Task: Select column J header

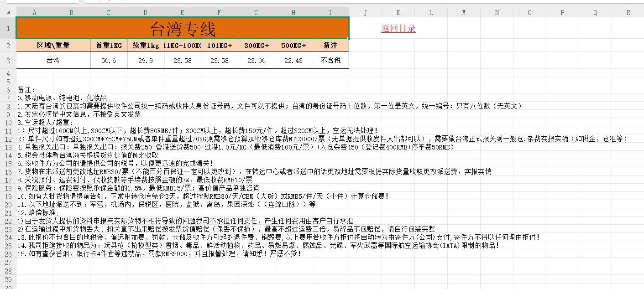Action: tap(366, 13)
